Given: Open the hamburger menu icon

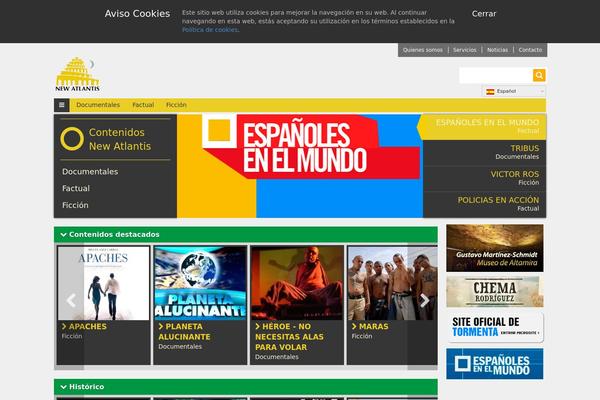Looking at the screenshot, I should (62, 105).
